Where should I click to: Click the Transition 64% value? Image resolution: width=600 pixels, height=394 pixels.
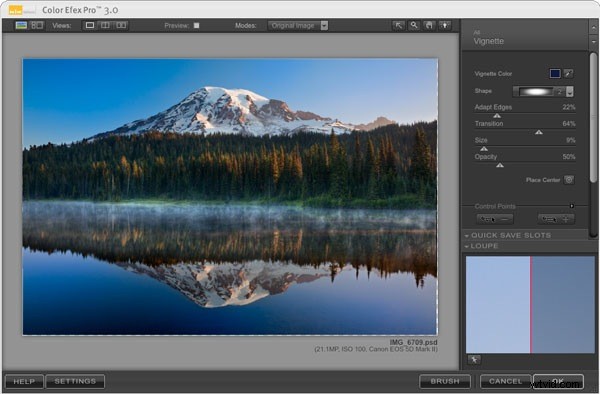coord(569,124)
